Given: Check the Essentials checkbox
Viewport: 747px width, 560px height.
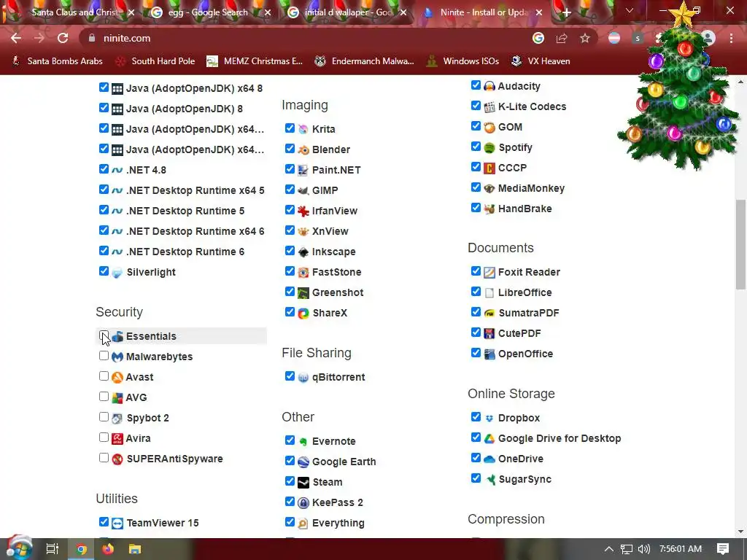Looking at the screenshot, I should pyautogui.click(x=104, y=335).
